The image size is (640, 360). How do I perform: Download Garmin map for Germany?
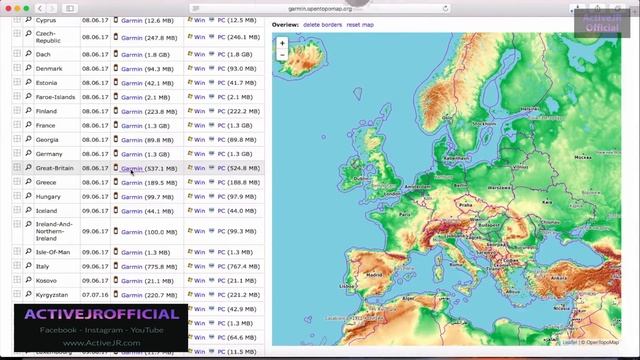(x=132, y=154)
